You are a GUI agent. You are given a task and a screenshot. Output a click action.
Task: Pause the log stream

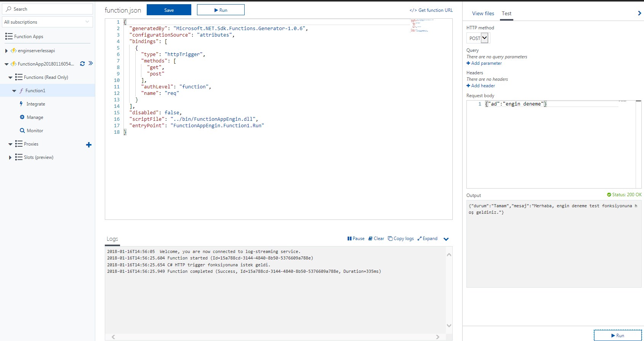(x=356, y=239)
